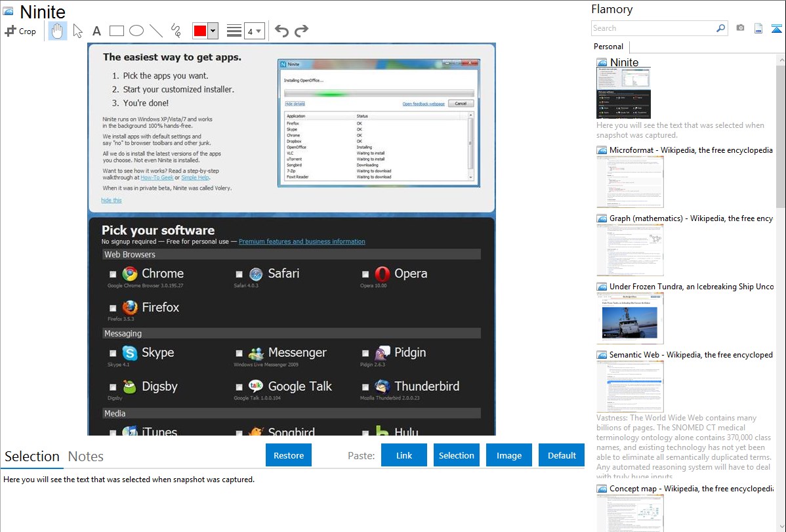Open the Ninite snapshot thumbnail
This screenshot has width=786, height=532.
click(623, 93)
